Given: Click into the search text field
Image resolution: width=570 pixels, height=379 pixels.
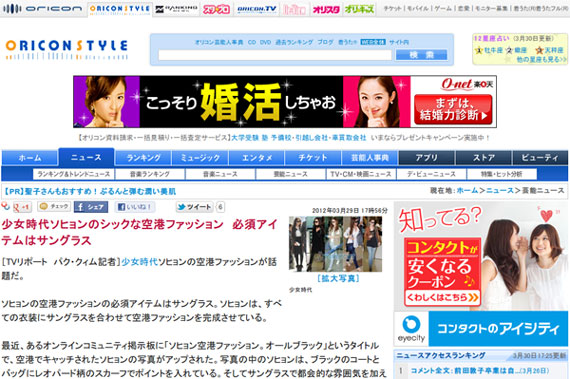Looking at the screenshot, I should (275, 55).
